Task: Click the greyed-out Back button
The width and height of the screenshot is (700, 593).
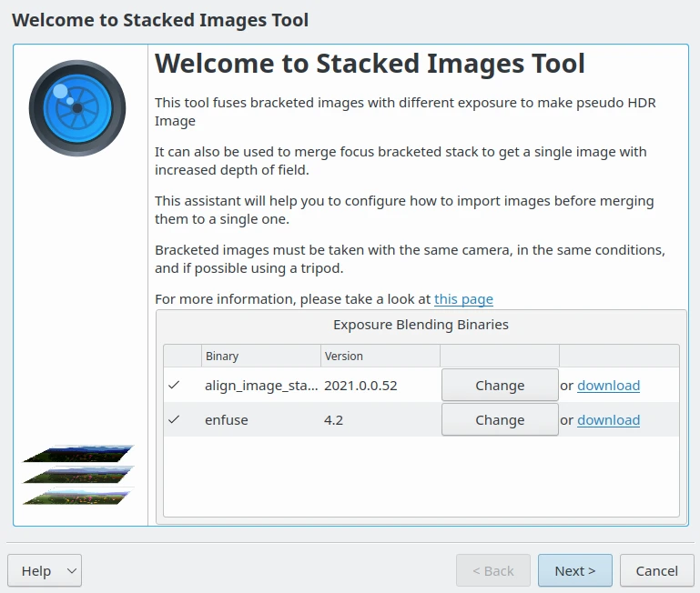Action: [x=492, y=571]
